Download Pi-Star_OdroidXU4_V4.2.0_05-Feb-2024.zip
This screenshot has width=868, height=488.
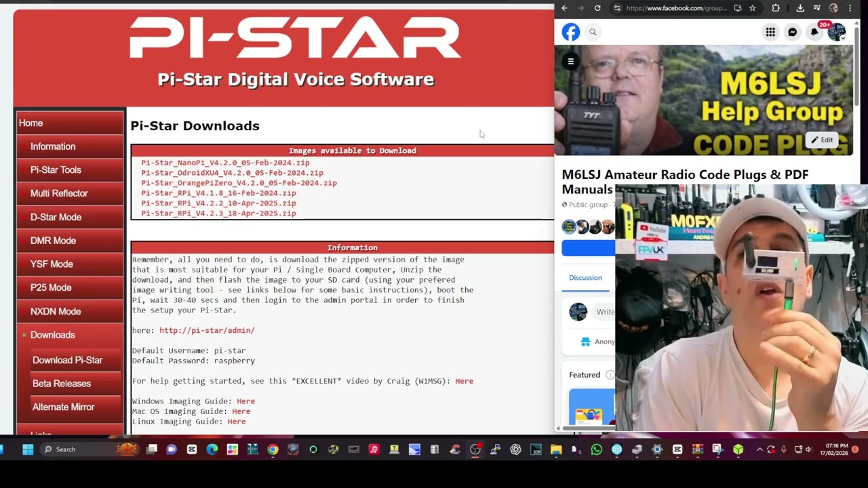232,173
